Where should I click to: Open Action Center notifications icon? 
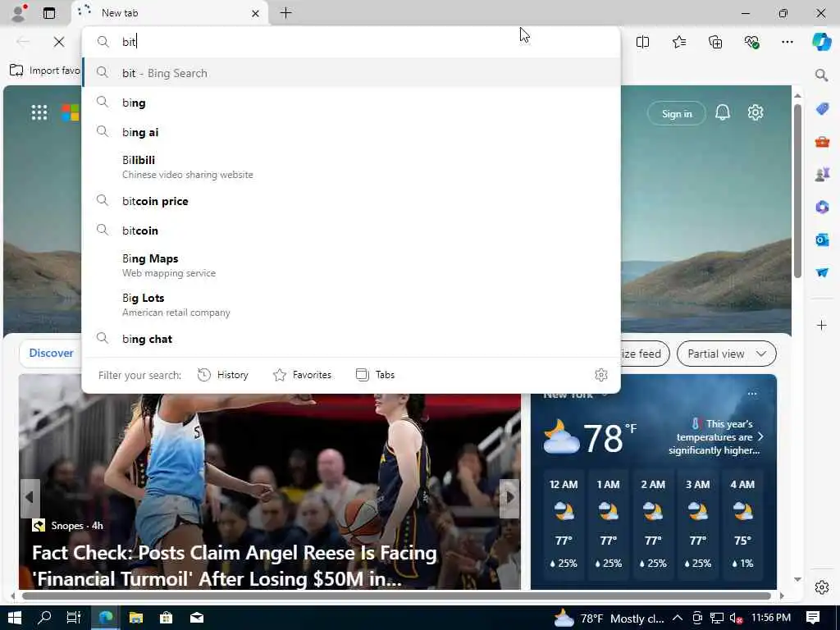click(813, 618)
